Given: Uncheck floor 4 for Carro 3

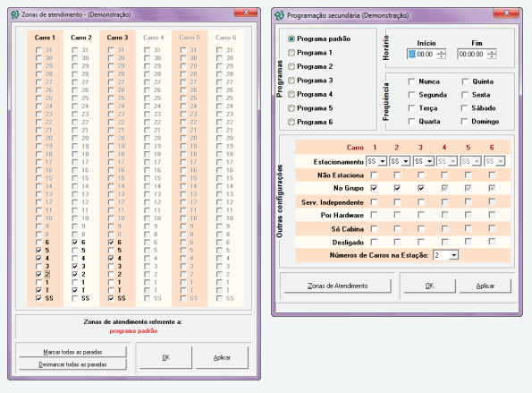Looking at the screenshot, I should click(x=111, y=258).
